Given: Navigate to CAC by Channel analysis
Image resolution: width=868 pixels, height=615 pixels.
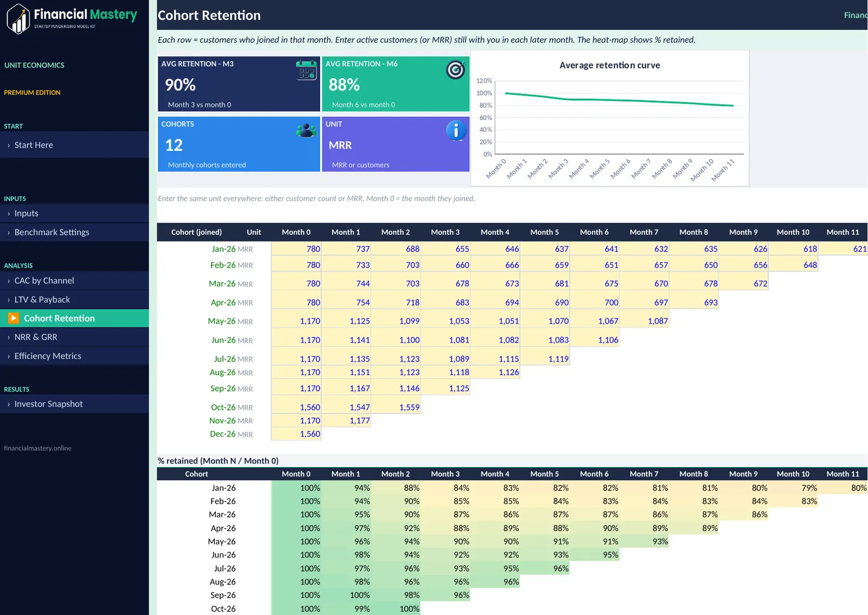Looking at the screenshot, I should coord(74,281).
